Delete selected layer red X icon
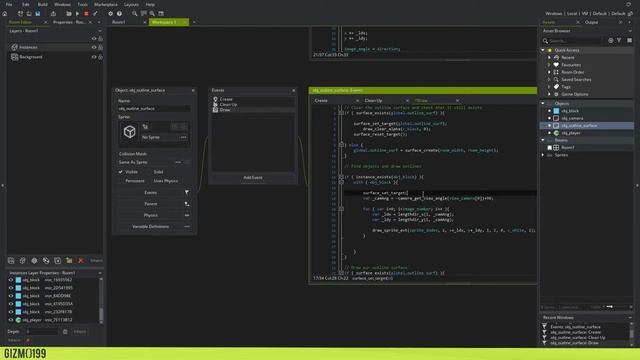Image resolution: width=640 pixels, height=360 pixels. [81, 260]
